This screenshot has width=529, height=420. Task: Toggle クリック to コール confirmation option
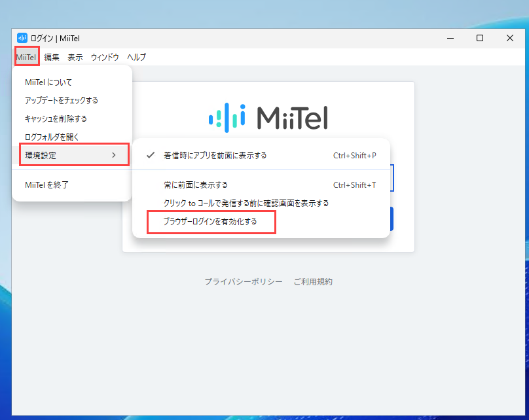point(261,203)
